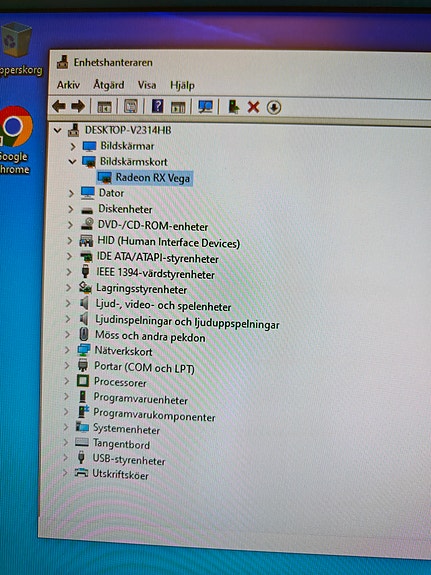Collapse the Bildskärmskort category
This screenshot has width=431, height=575.
73,161
